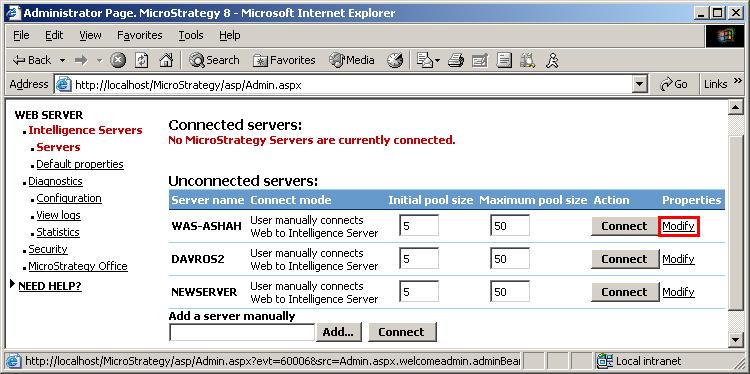Click maximum pool size field for DAVROS2
The width and height of the screenshot is (750, 374).
[510, 258]
